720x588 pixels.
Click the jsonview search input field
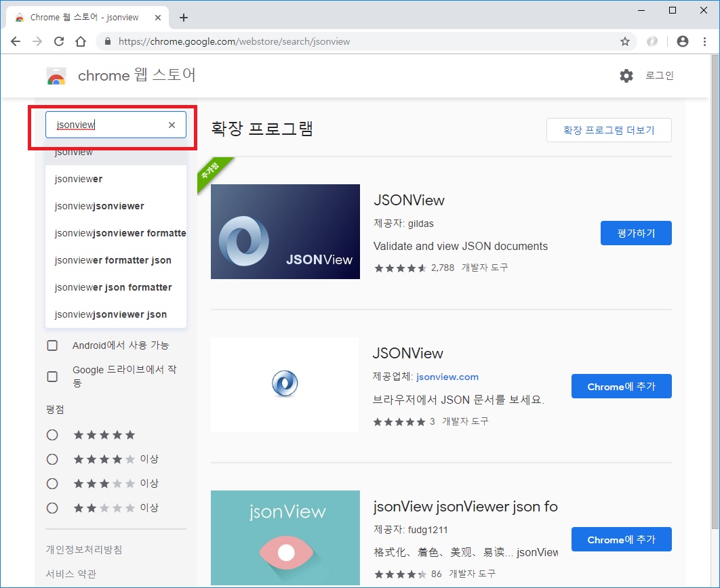coord(116,124)
